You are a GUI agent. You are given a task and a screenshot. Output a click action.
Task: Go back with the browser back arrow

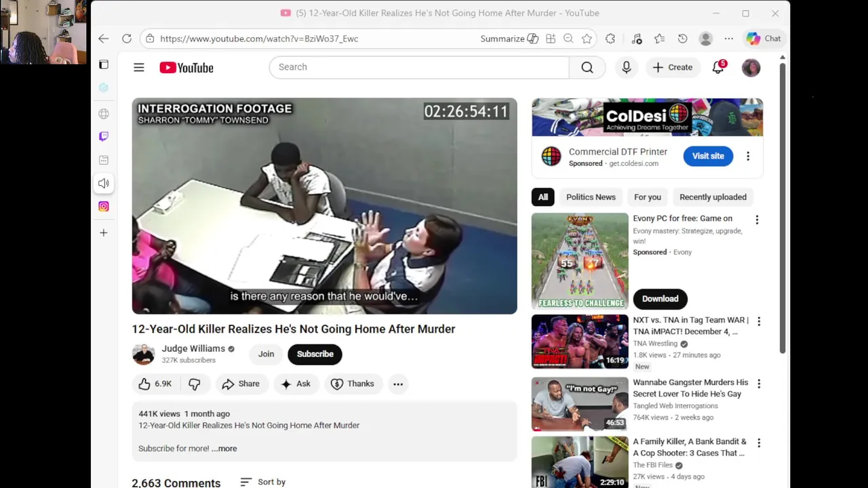[x=103, y=39]
